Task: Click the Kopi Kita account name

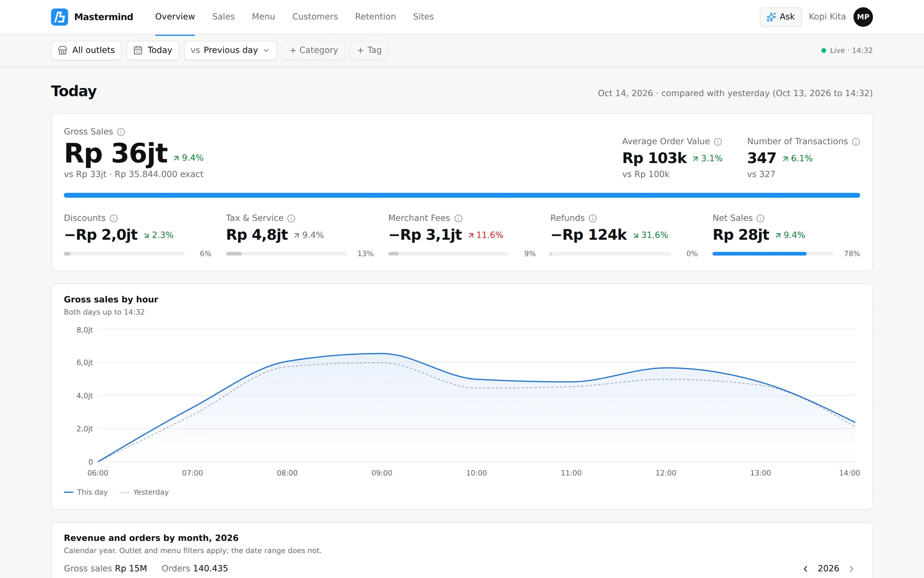Action: (x=827, y=17)
